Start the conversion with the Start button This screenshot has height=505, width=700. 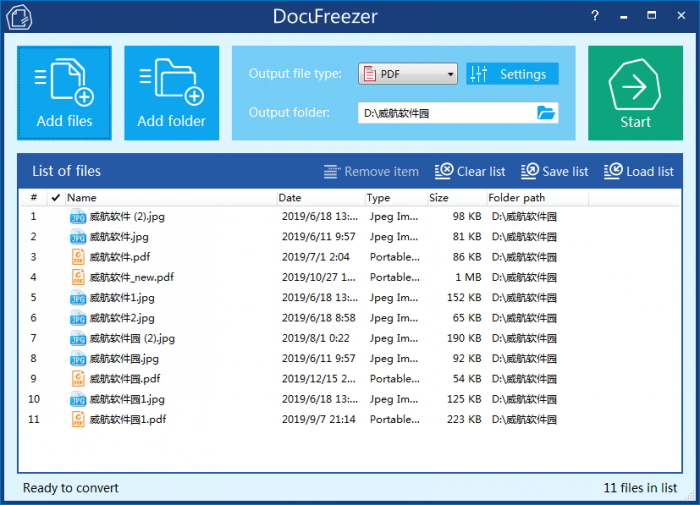coord(635,93)
